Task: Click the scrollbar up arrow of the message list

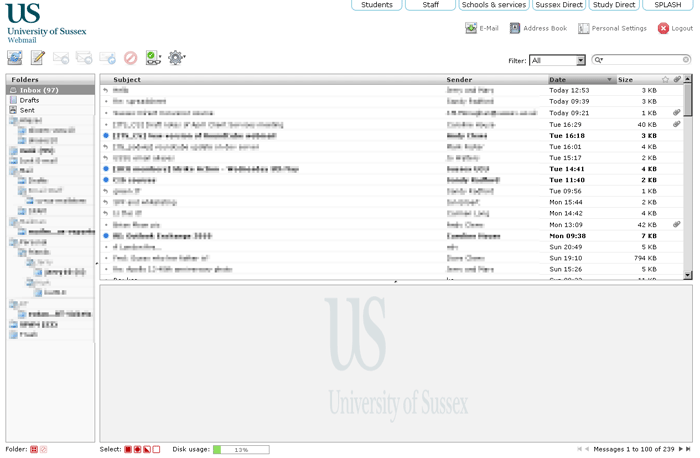Action: click(688, 79)
